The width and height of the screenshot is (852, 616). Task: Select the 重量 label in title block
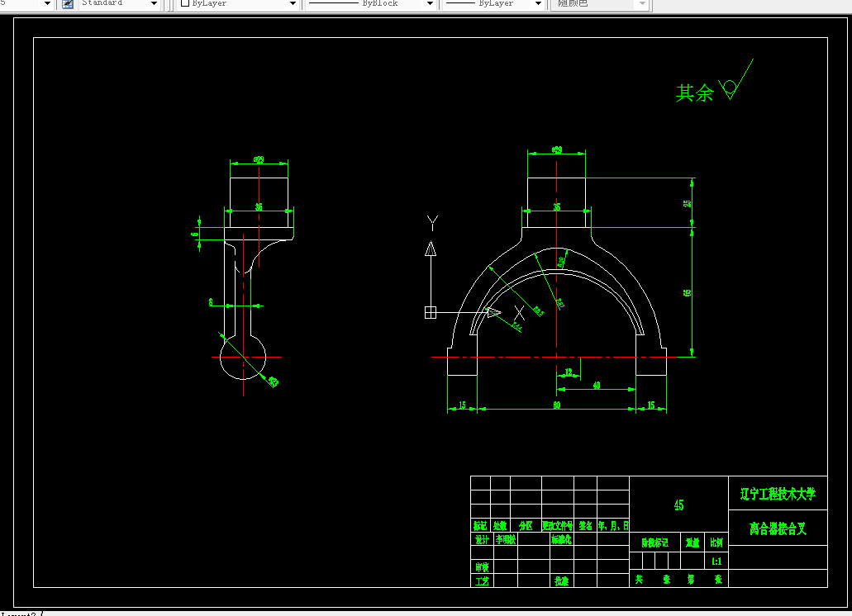coord(693,543)
